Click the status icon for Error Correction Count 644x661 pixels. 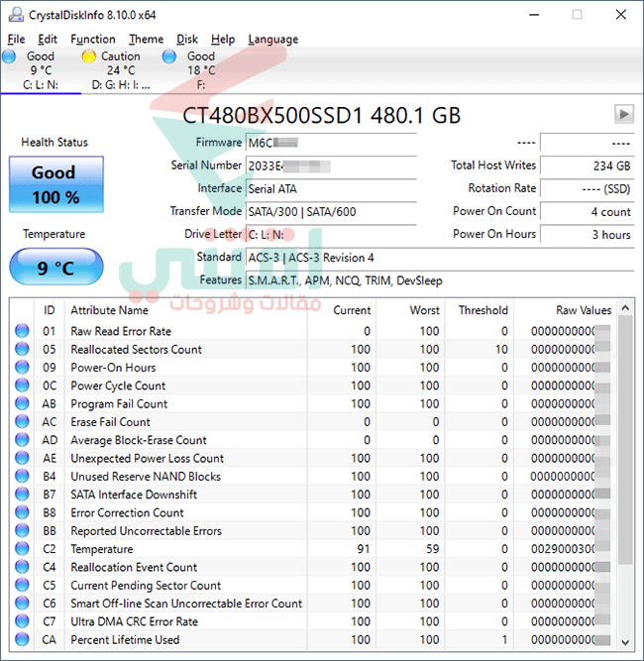(22, 512)
